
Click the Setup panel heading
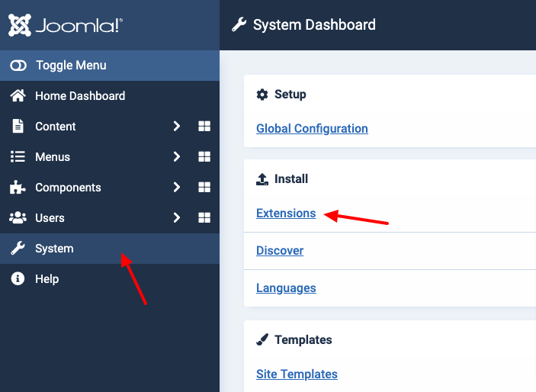pyautogui.click(x=290, y=94)
